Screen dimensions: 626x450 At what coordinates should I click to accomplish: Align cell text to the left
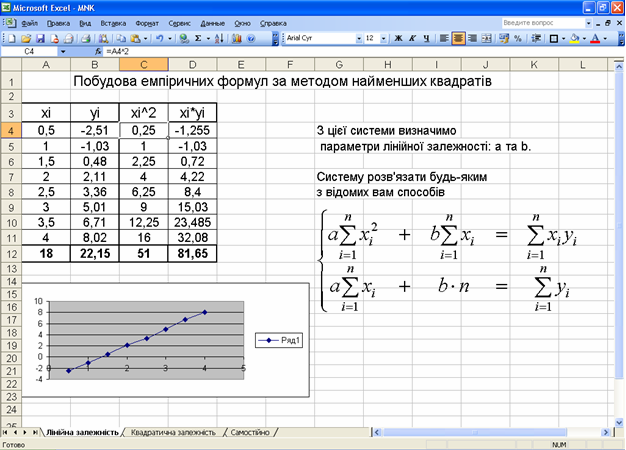click(444, 38)
